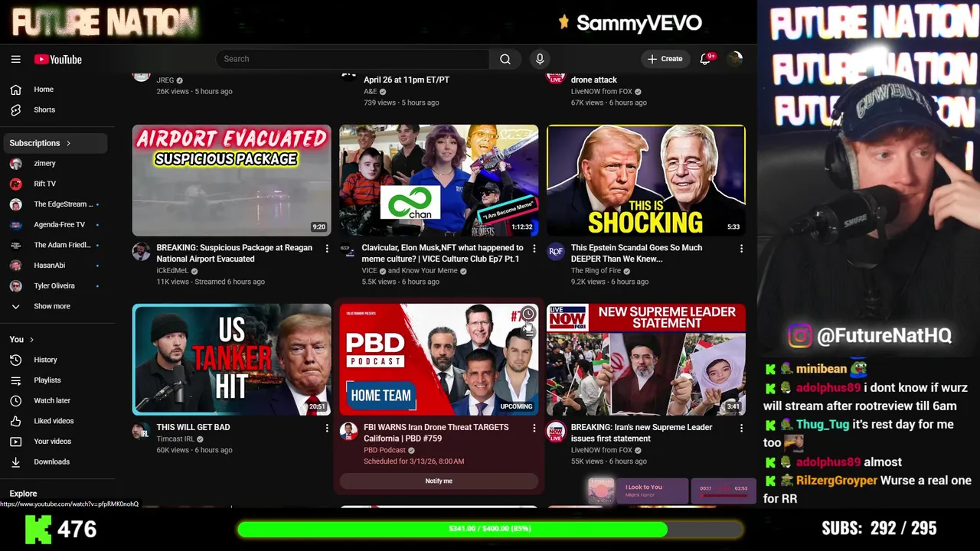Open Your videos in sidebar
The image size is (980, 551).
[54, 442]
